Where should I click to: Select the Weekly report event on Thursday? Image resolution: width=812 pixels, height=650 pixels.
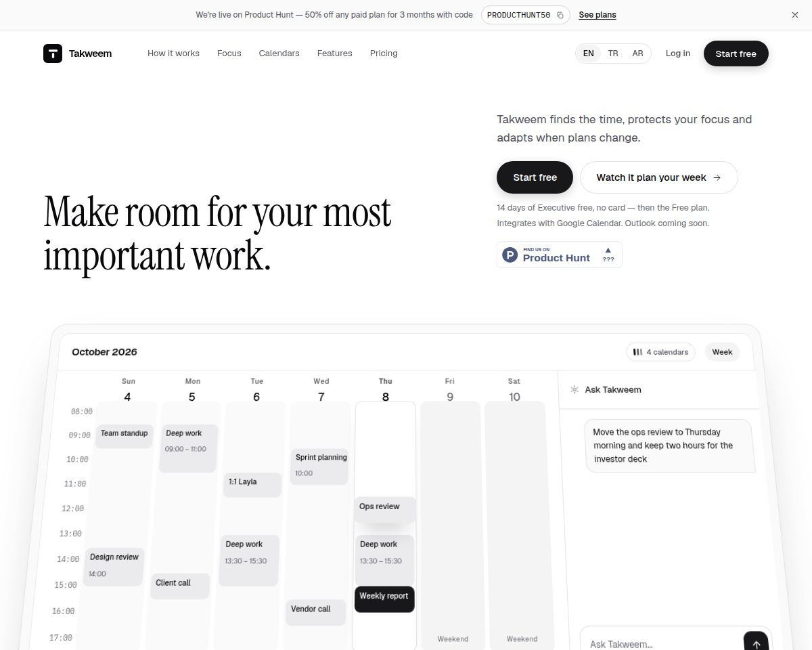[x=384, y=599]
